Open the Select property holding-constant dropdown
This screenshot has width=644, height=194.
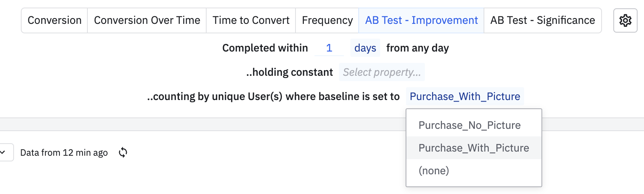[382, 72]
